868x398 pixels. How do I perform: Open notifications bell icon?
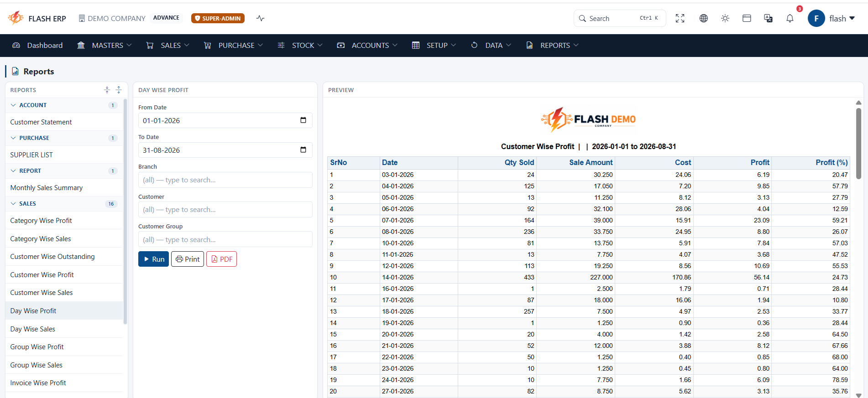click(x=790, y=18)
